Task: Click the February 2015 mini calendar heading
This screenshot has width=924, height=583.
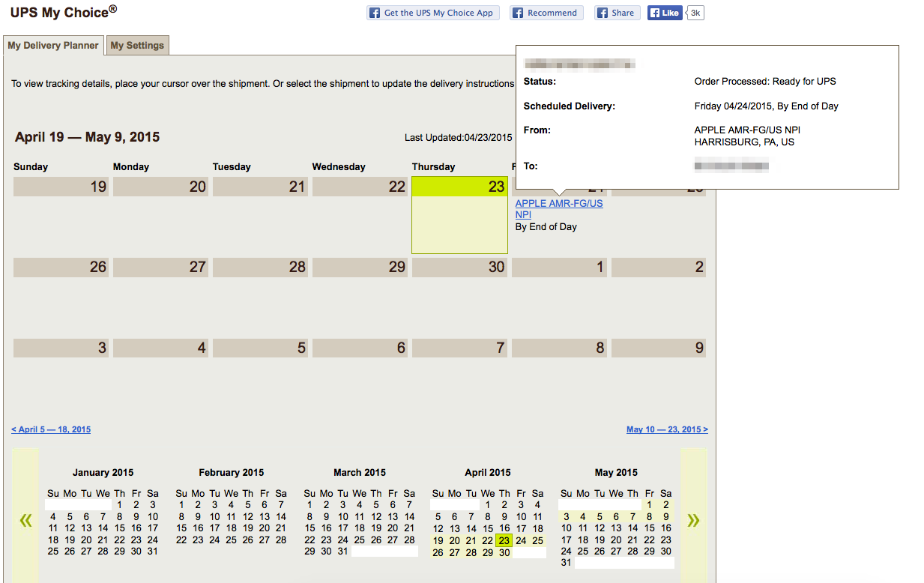Action: [232, 473]
